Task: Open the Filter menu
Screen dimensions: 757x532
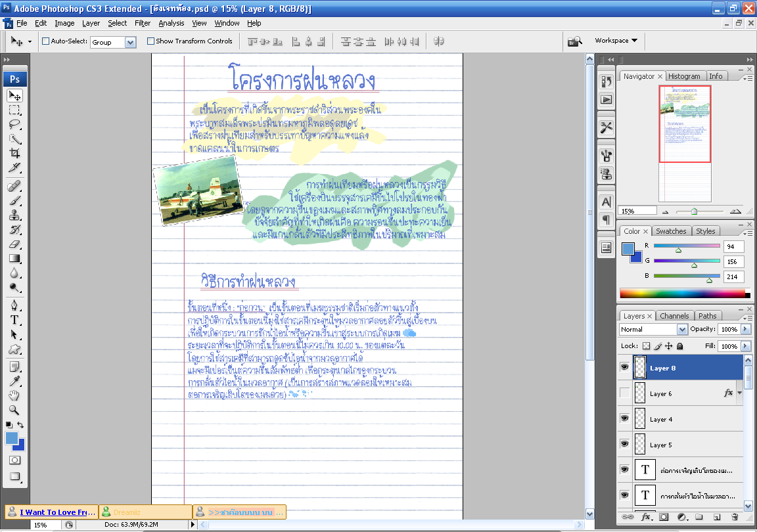Action: (143, 23)
